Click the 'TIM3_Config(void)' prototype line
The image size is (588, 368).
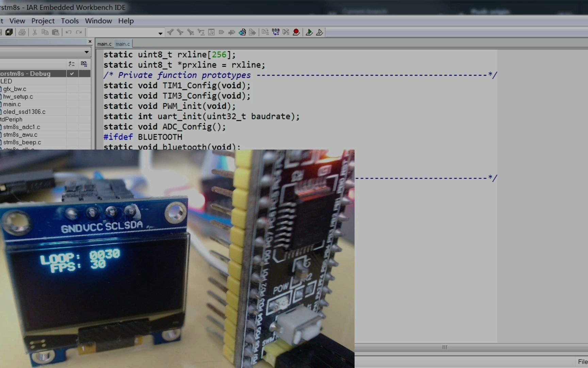(177, 96)
